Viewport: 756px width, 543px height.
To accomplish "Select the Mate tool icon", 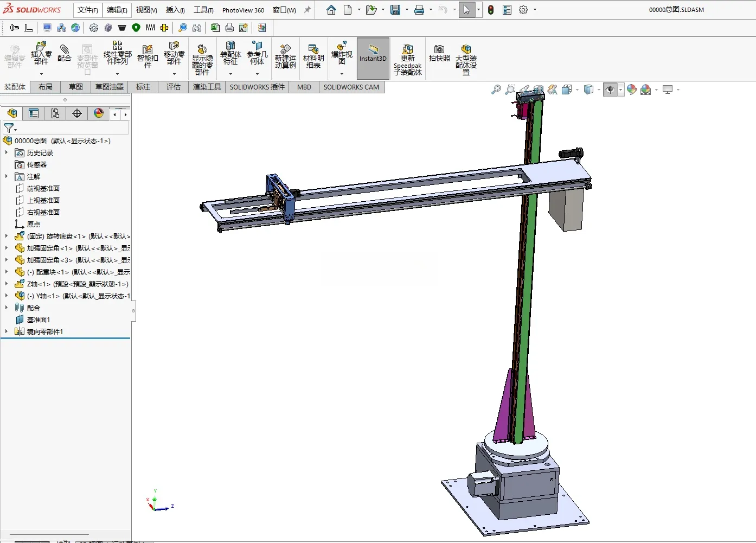I will coord(65,53).
